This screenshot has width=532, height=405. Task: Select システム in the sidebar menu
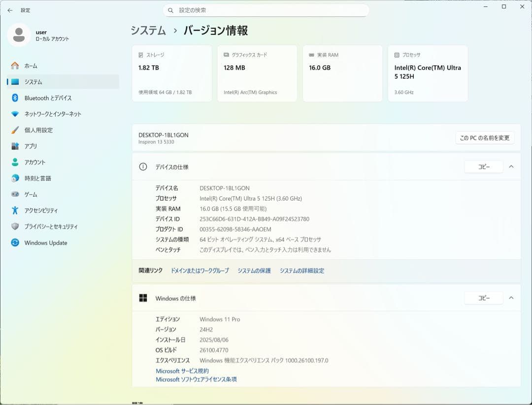click(x=33, y=82)
